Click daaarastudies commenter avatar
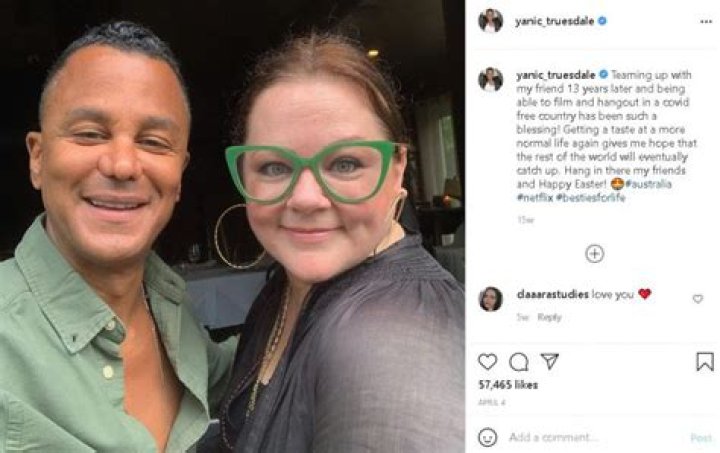 490,298
